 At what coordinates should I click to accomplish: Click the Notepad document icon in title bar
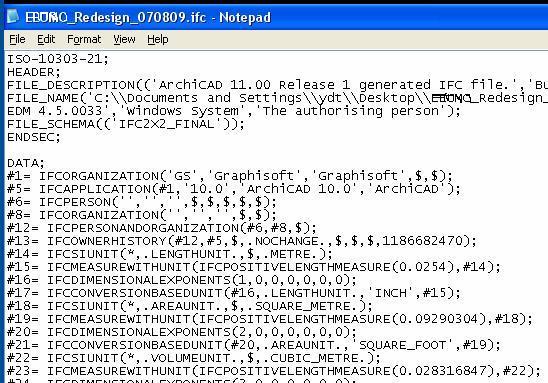pos(13,16)
